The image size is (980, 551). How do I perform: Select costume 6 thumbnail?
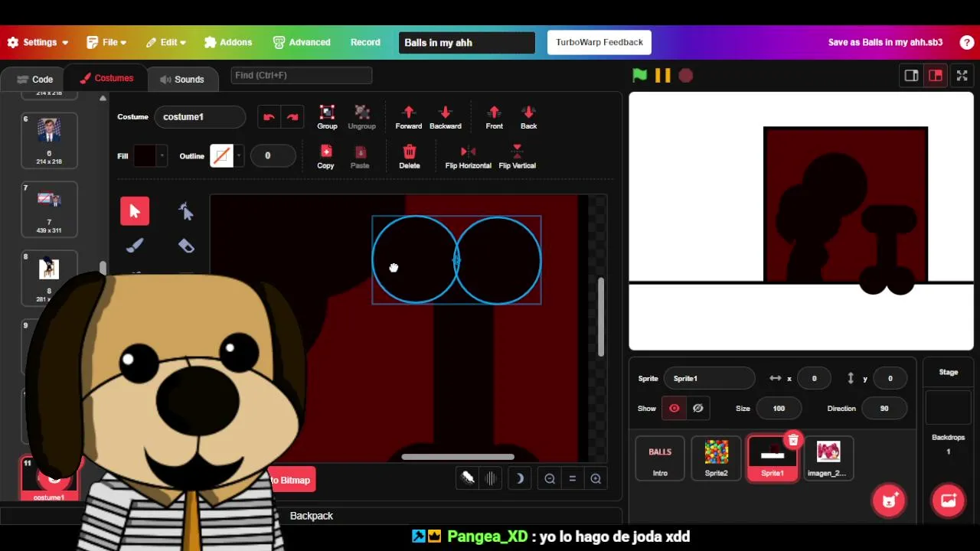[49, 141]
